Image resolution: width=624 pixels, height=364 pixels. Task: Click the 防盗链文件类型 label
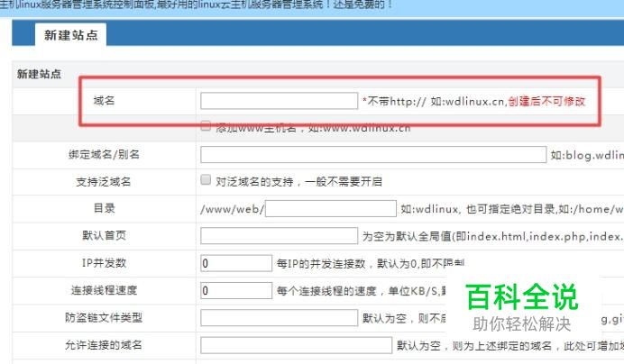tap(104, 317)
